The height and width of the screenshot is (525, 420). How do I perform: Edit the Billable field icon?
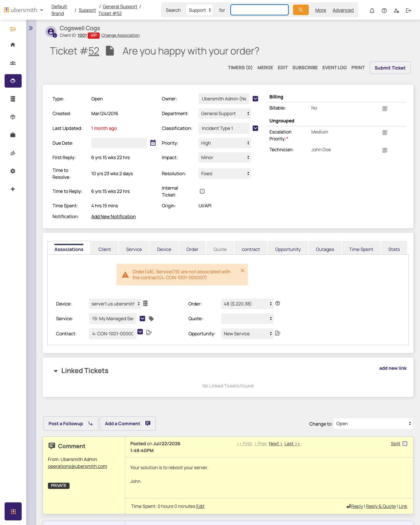point(385,109)
